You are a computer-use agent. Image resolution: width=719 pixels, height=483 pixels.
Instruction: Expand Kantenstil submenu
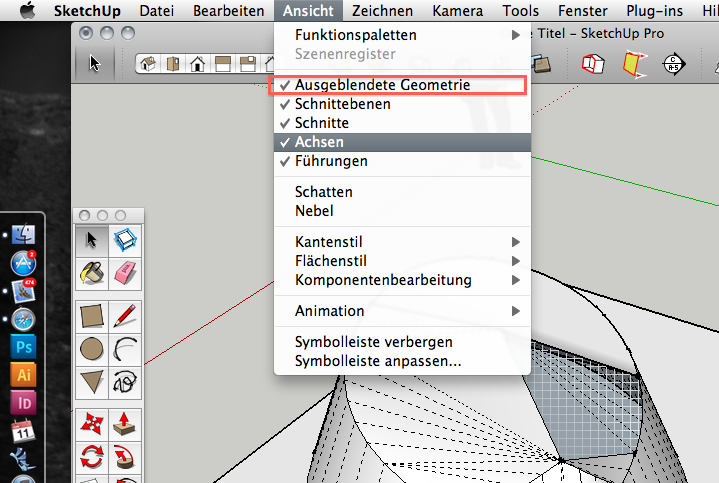pyautogui.click(x=402, y=242)
